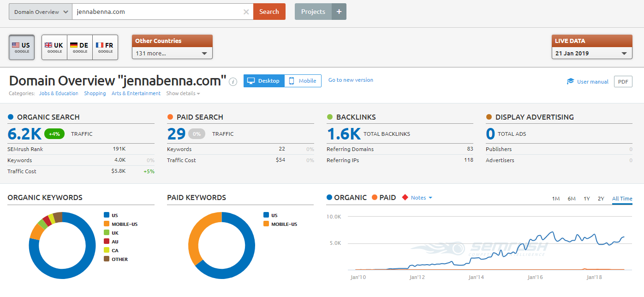This screenshot has height=297, width=644.
Task: Click the 1.6K total backlinks value
Action: (344, 134)
